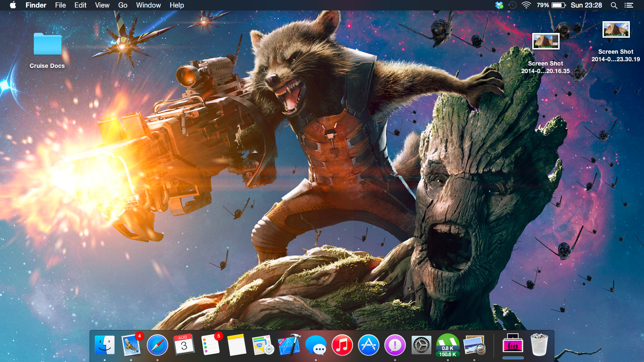Open the Downloads stack in Dock
Viewport: 644px width, 362px height.
pyautogui.click(x=513, y=344)
